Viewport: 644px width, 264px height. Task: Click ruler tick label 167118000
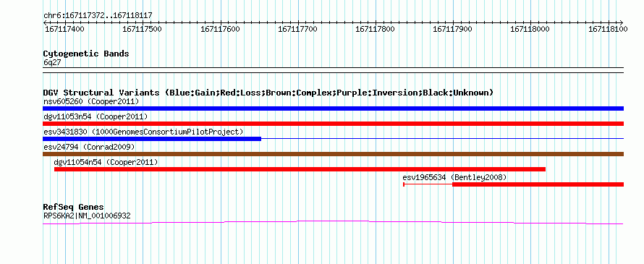click(x=530, y=29)
